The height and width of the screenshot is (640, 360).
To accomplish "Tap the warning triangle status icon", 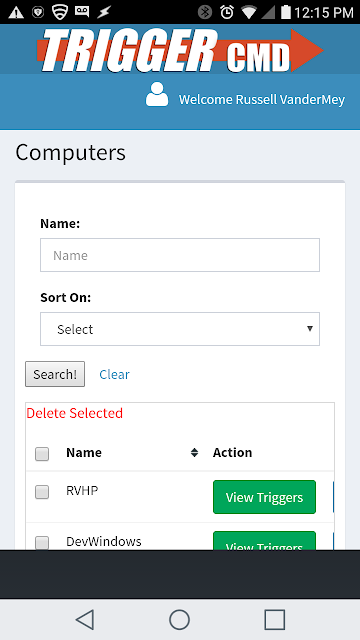I will [16, 12].
